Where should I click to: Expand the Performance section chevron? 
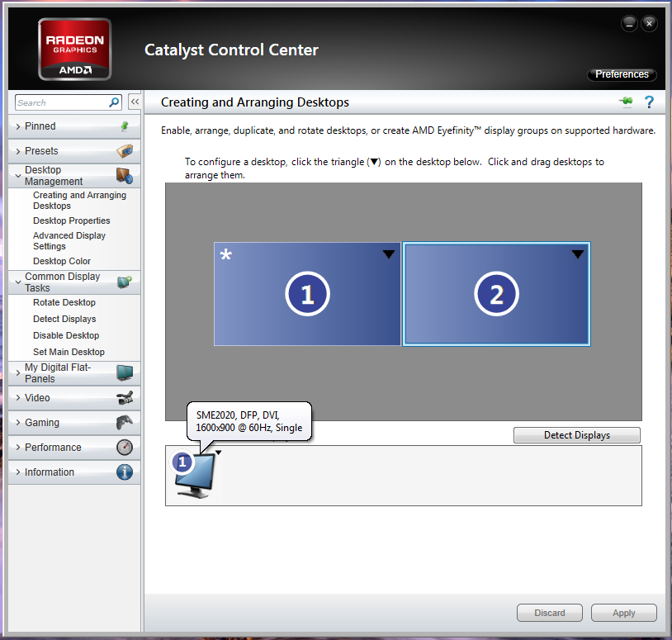point(18,448)
